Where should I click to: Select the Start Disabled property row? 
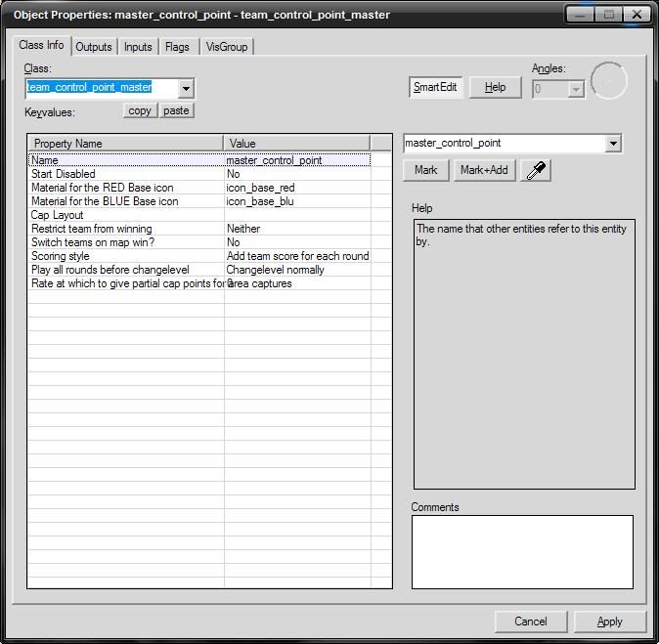click(127, 174)
